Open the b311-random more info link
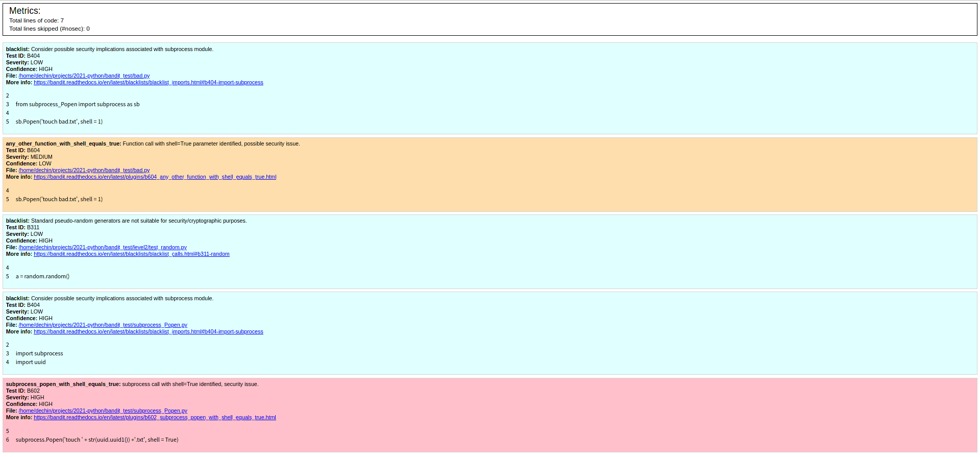The image size is (980, 457). coord(131,254)
